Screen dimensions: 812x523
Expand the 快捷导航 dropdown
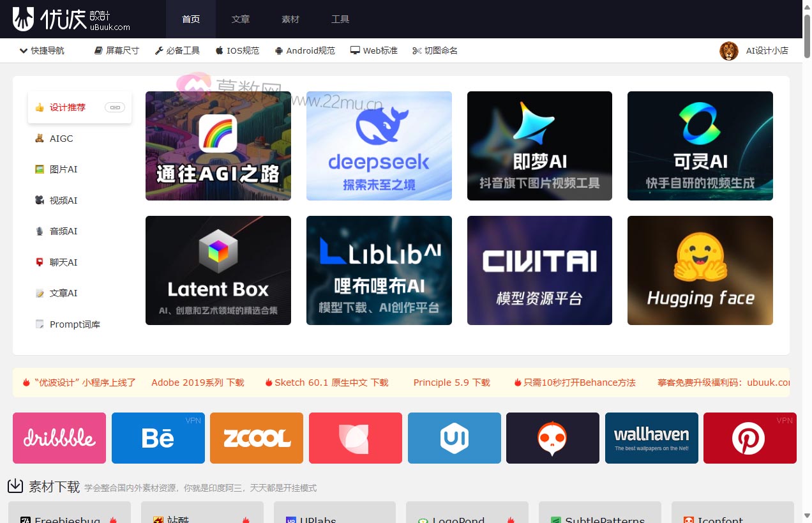pyautogui.click(x=42, y=50)
